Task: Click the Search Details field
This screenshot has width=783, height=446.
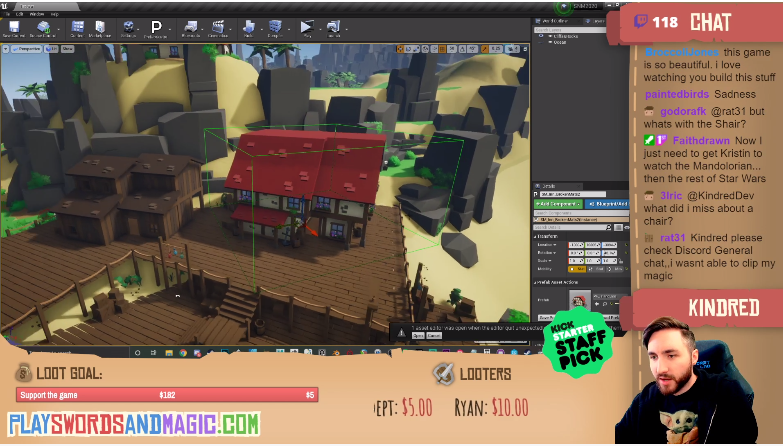Action: [572, 227]
